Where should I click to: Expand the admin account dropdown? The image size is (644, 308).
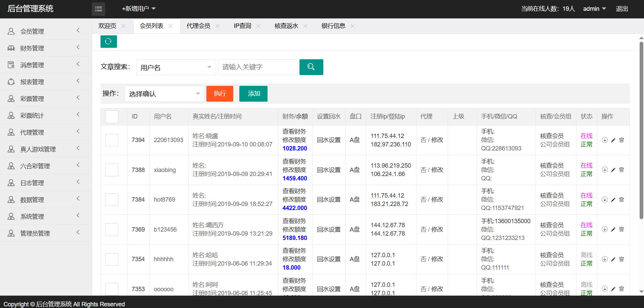[x=594, y=9]
